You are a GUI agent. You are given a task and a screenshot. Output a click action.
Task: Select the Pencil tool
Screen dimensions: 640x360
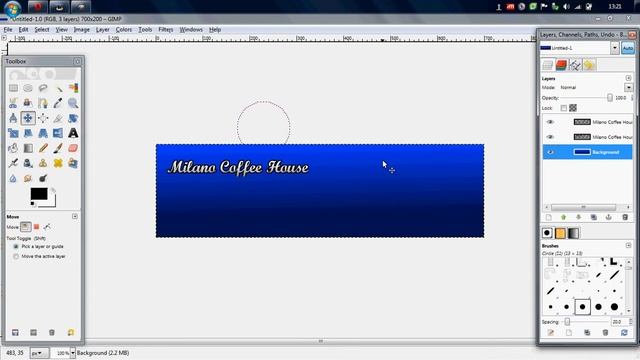(x=43, y=148)
